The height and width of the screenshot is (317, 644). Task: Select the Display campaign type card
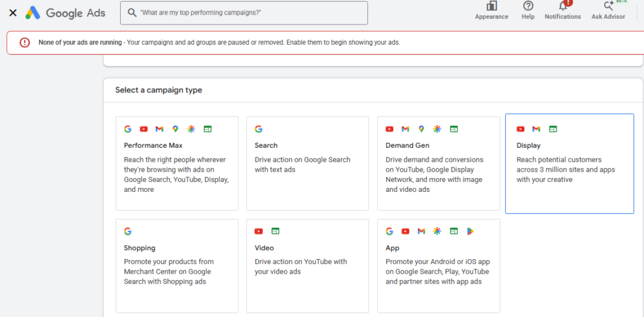(569, 164)
